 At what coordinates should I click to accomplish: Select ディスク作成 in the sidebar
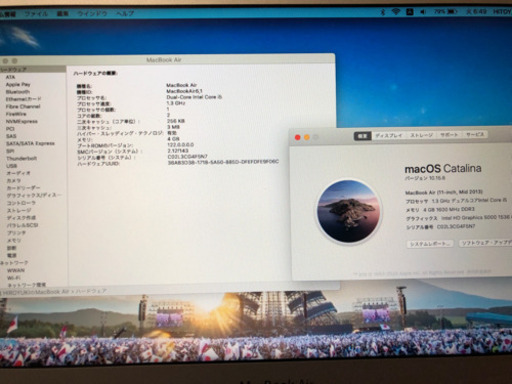21,218
